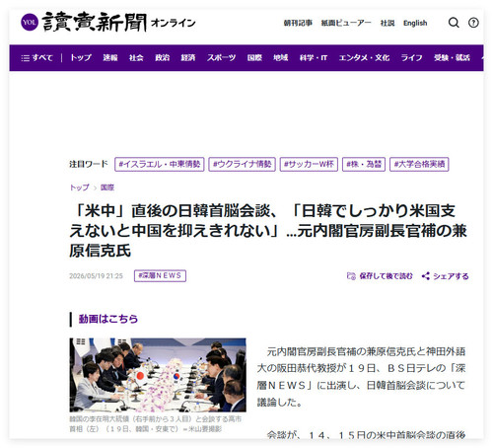Select 速報 in navigation bar
This screenshot has width=493, height=448.
pos(110,58)
